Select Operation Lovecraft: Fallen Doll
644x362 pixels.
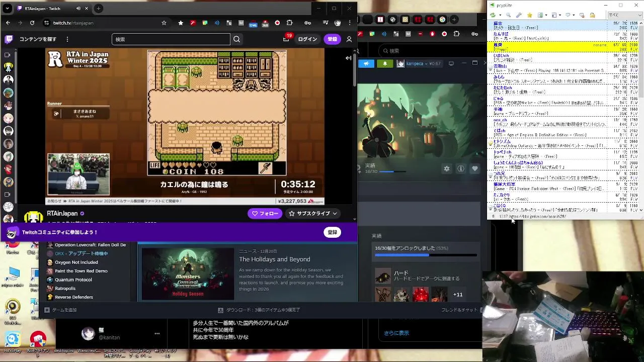coord(90,245)
